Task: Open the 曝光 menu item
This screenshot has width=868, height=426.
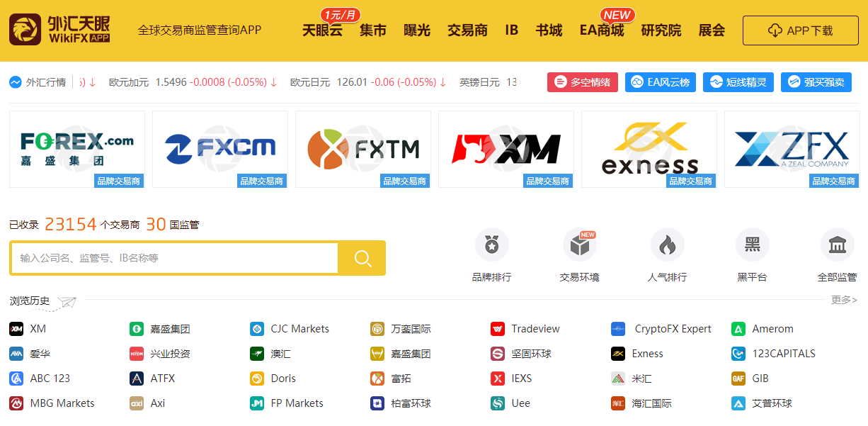Action: tap(417, 30)
